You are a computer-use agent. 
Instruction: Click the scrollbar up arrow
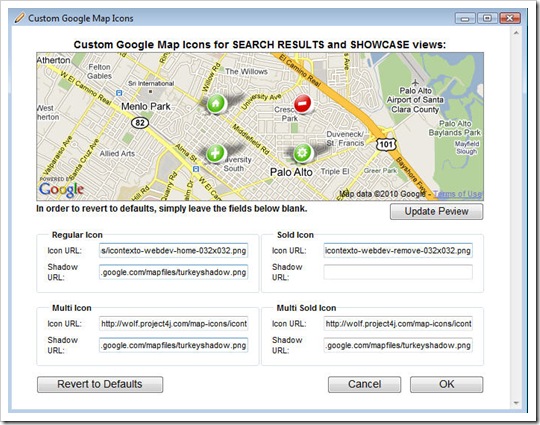(516, 33)
